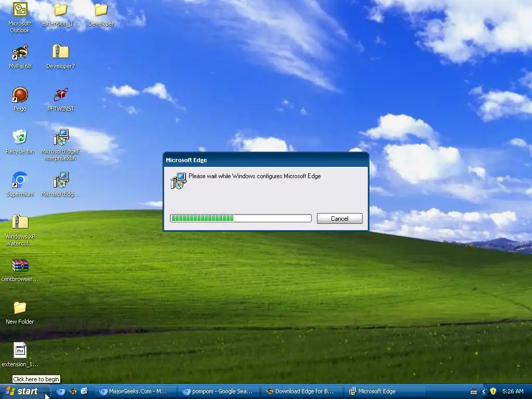Viewport: 532px width, 399px height.
Task: Click the installer progress bar
Action: click(241, 218)
